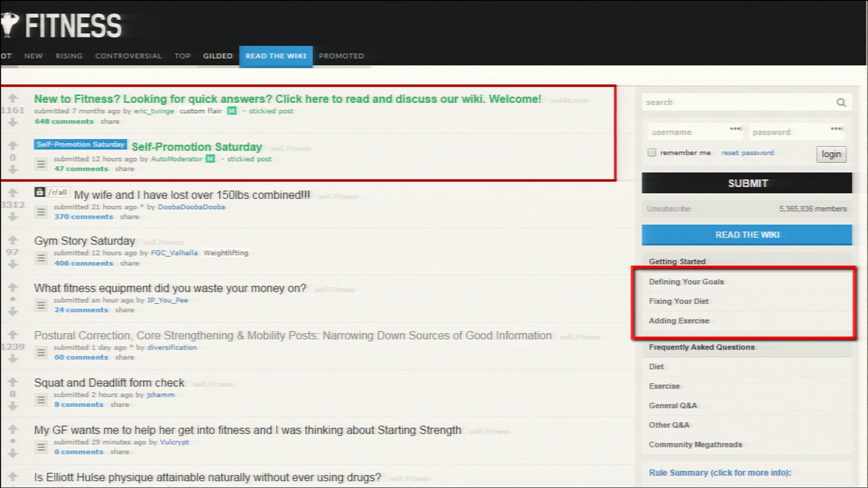This screenshot has width=868, height=488.
Task: Click Unsubscribe in the sidebar
Action: click(668, 209)
